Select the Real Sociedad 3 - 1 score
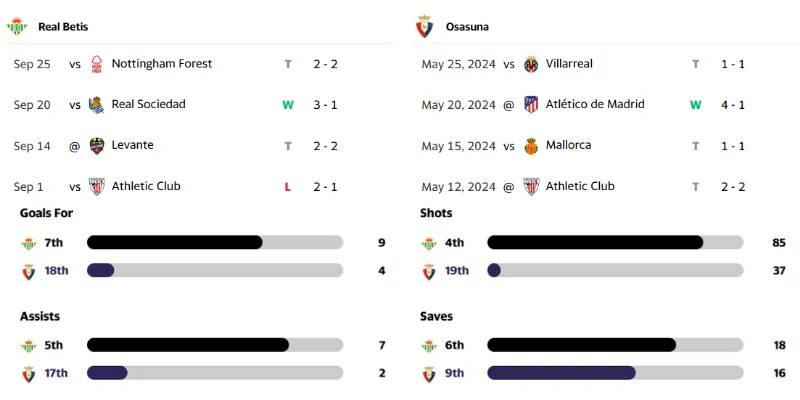Screen dimensions: 800x400 (x=324, y=105)
